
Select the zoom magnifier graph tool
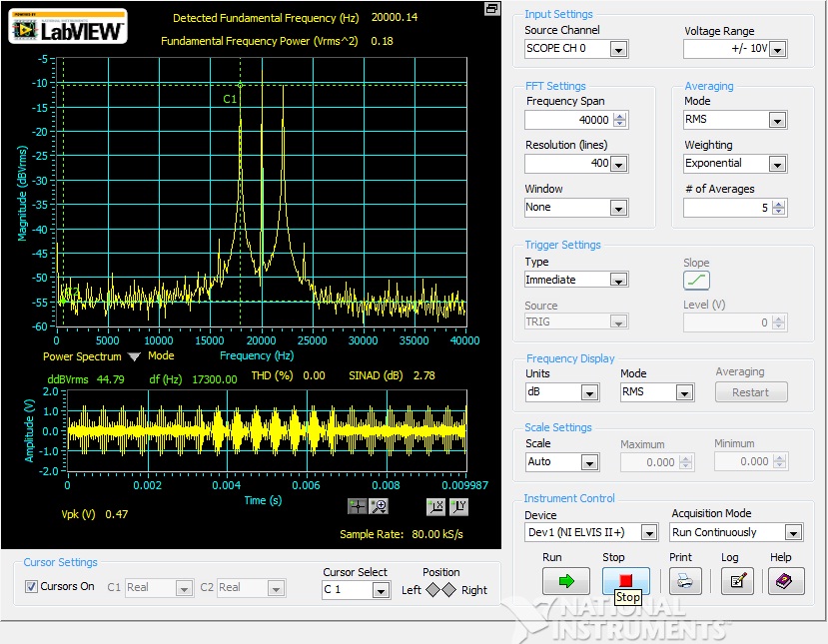click(x=379, y=506)
